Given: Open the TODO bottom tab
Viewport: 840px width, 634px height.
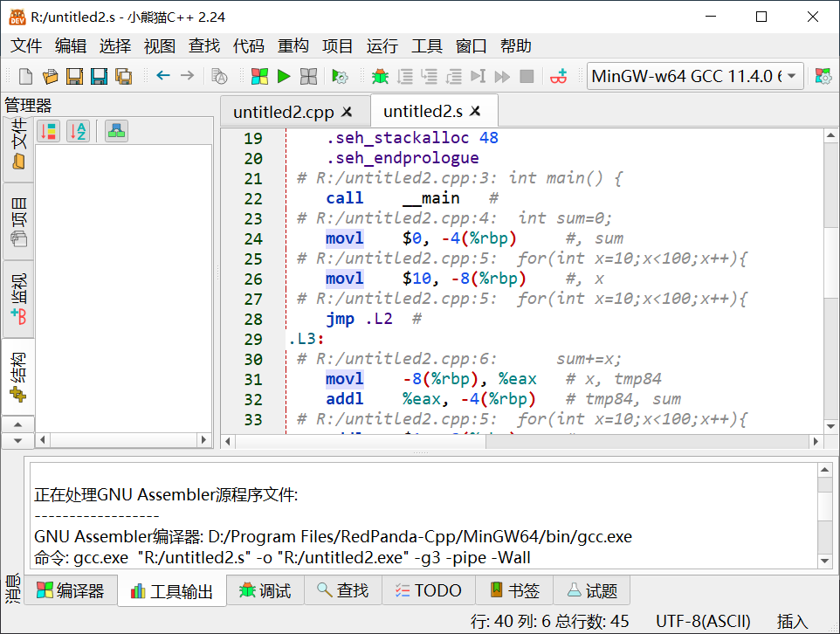Looking at the screenshot, I should (428, 590).
